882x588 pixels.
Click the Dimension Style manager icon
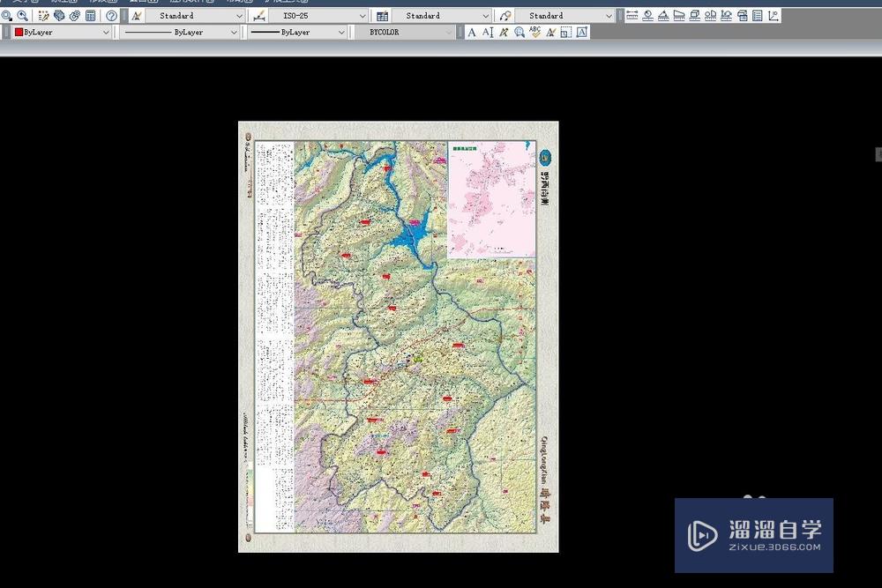click(x=259, y=16)
